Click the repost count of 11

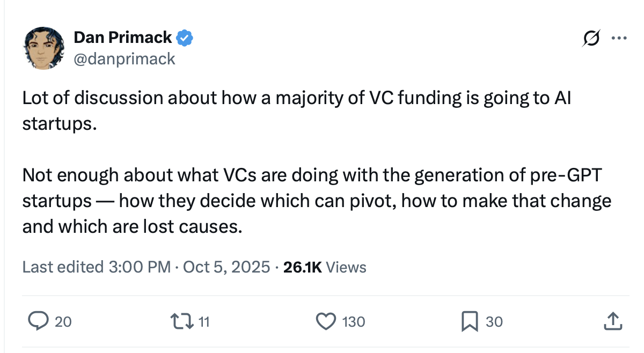coord(204,322)
